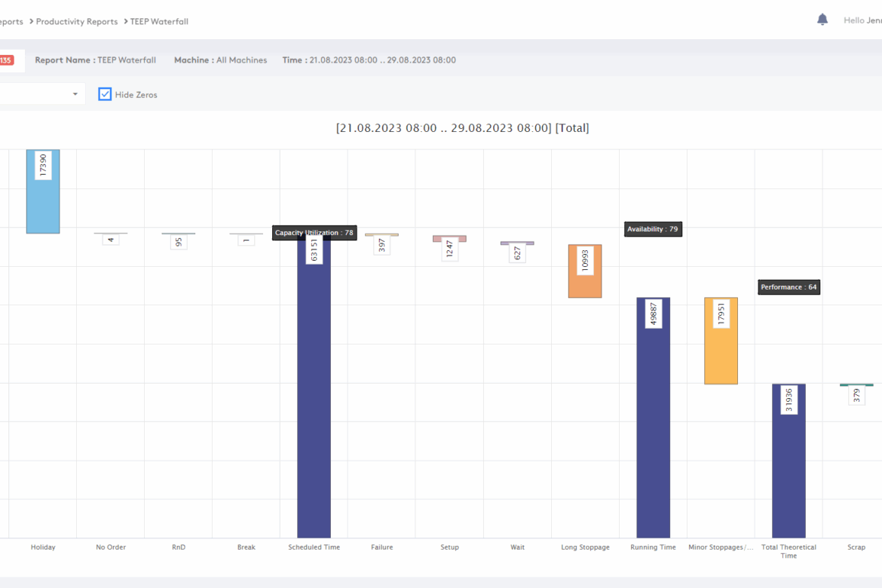Click the red 135 badge

(x=6, y=60)
